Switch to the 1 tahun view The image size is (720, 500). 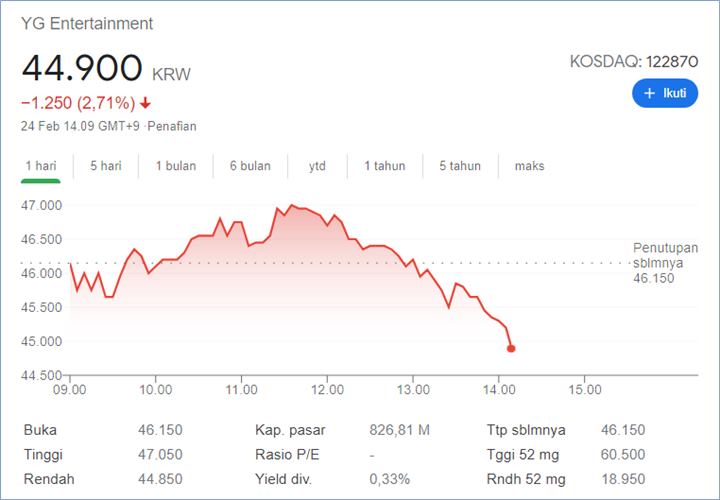coord(385,166)
